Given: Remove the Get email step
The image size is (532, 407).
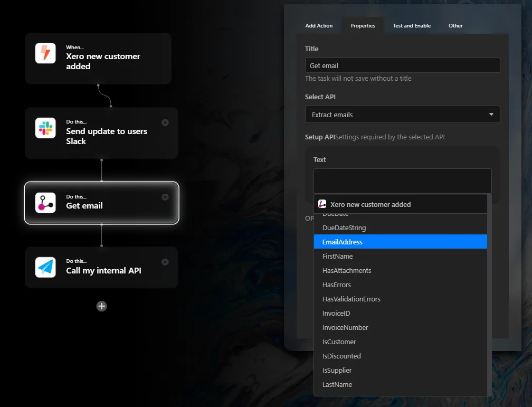Looking at the screenshot, I should [165, 197].
